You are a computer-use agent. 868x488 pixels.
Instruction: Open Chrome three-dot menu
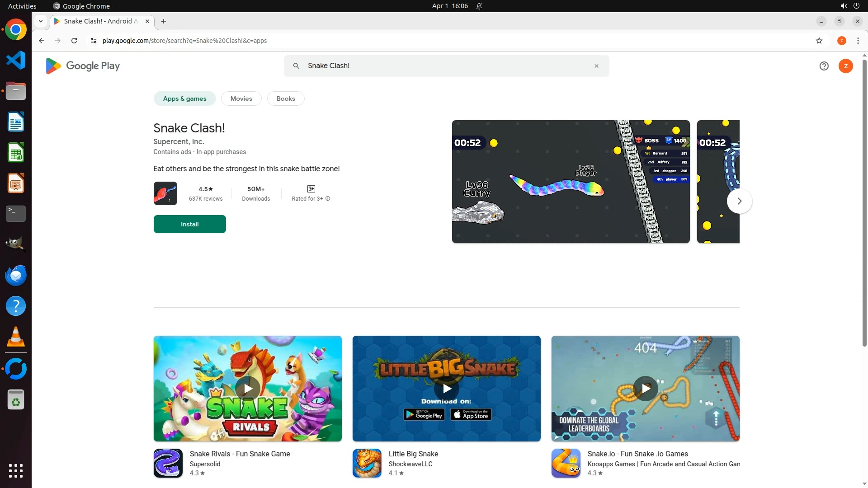858,41
